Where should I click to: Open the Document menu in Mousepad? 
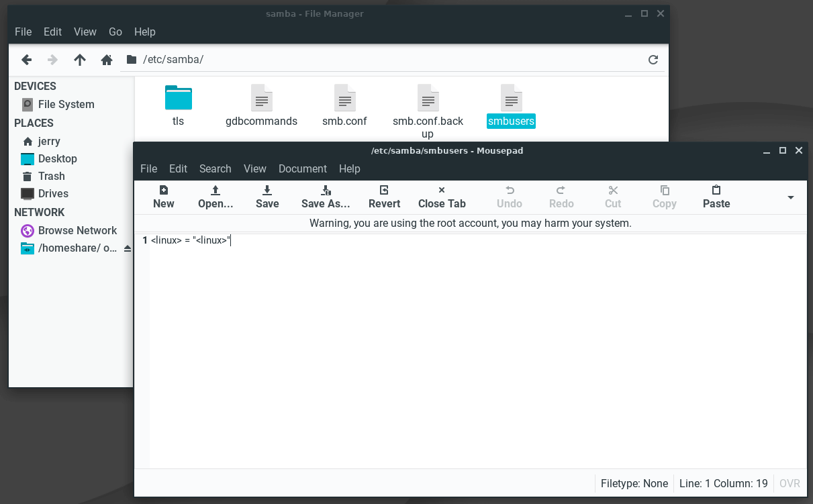tap(302, 169)
